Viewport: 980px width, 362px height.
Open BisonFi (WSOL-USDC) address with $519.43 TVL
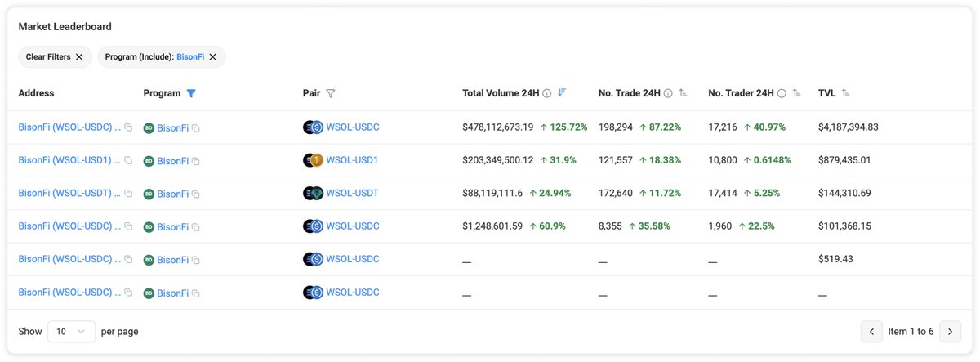[69, 259]
